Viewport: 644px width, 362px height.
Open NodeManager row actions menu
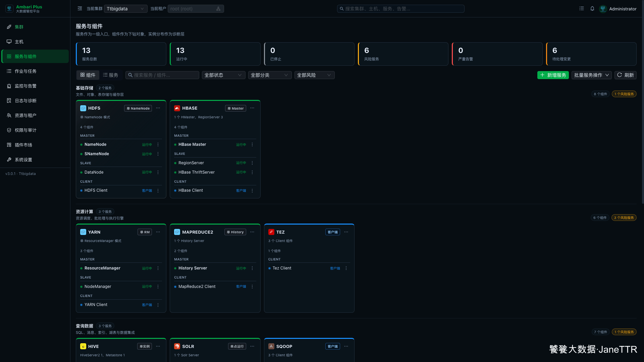[158, 287]
